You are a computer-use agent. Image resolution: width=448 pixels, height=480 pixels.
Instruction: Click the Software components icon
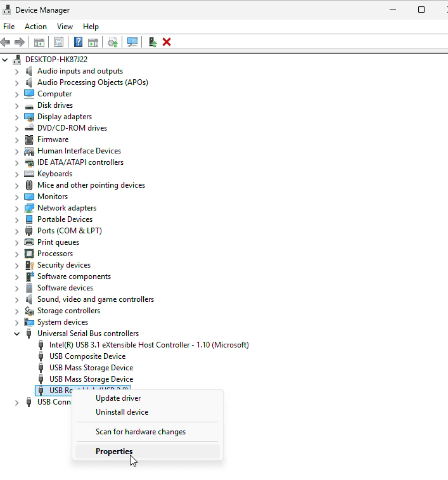(x=29, y=276)
